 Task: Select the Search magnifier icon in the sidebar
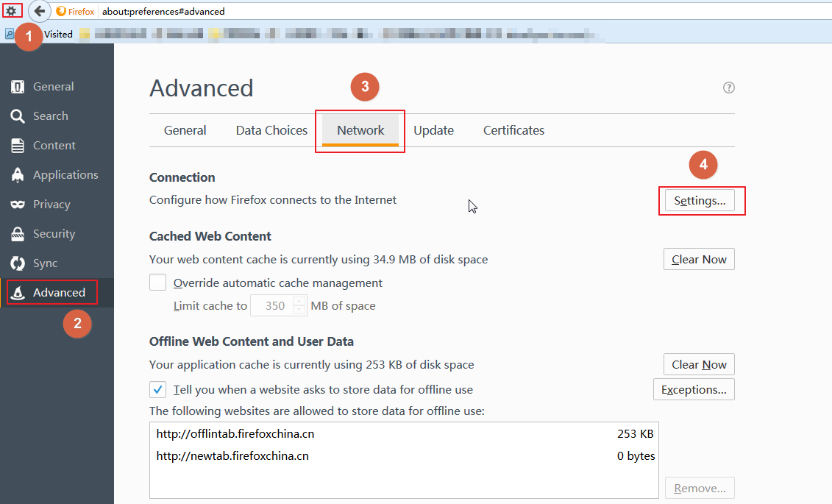coord(18,116)
